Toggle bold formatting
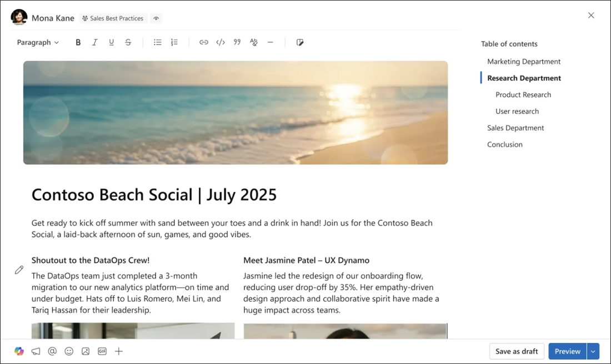Viewport: 611px width, 364px height. [78, 42]
